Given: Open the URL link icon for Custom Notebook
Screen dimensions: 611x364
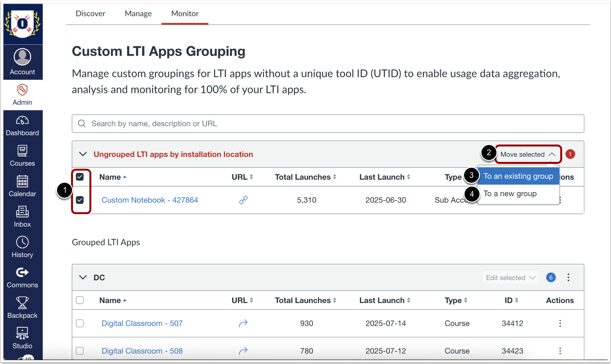Looking at the screenshot, I should coord(243,200).
